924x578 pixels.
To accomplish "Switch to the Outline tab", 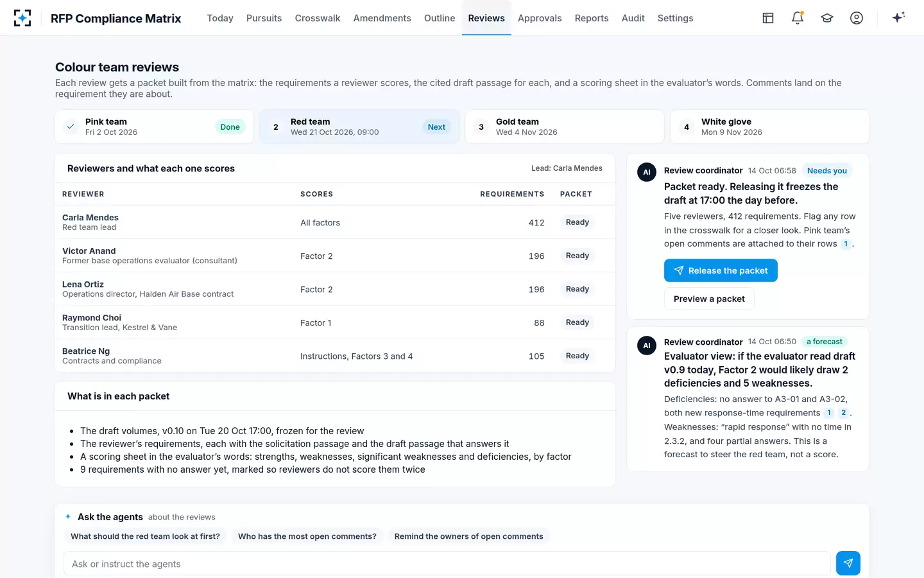I will (440, 18).
